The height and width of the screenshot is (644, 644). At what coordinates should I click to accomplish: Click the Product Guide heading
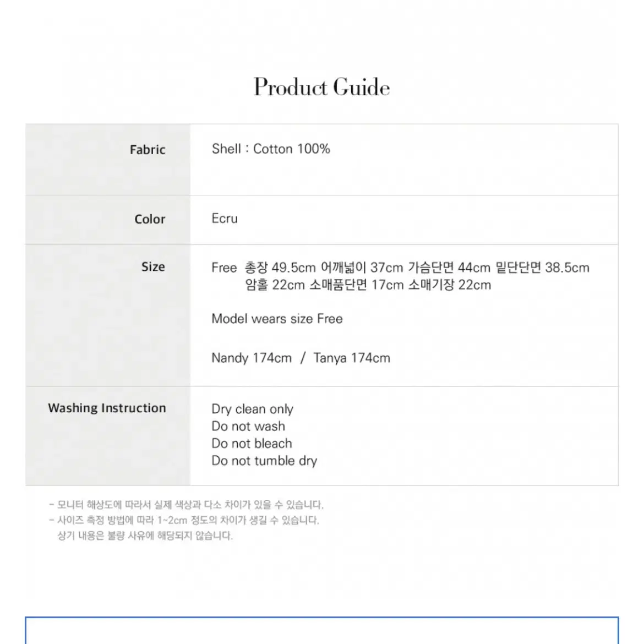pos(321,88)
